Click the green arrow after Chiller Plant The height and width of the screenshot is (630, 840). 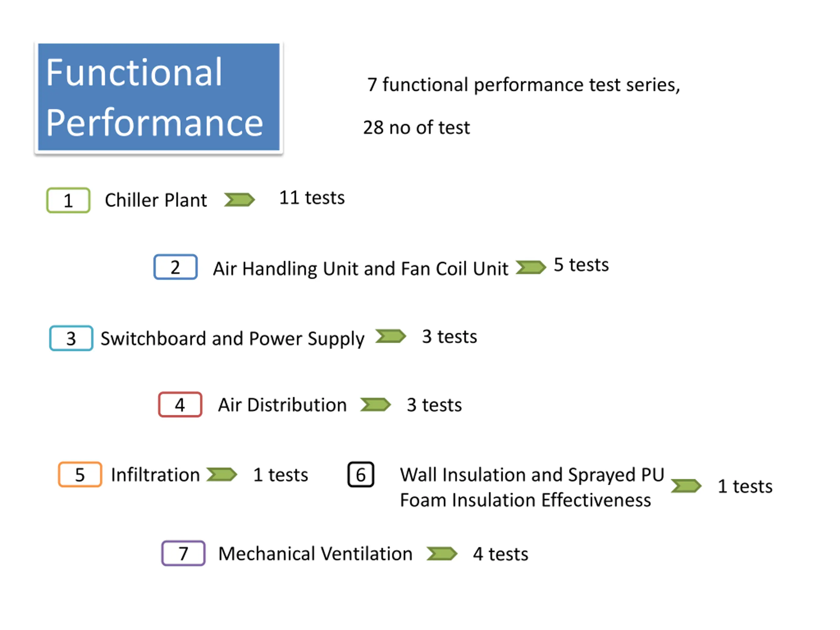[239, 199]
